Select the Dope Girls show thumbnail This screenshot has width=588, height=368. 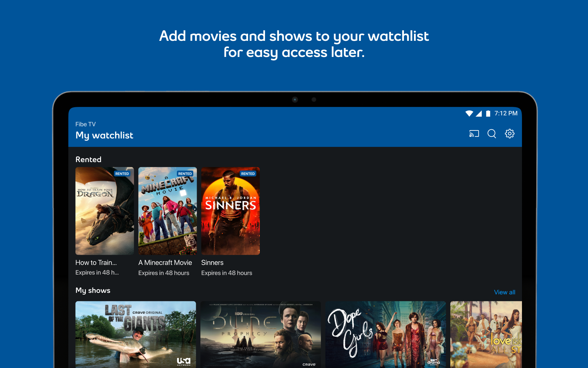(x=385, y=334)
